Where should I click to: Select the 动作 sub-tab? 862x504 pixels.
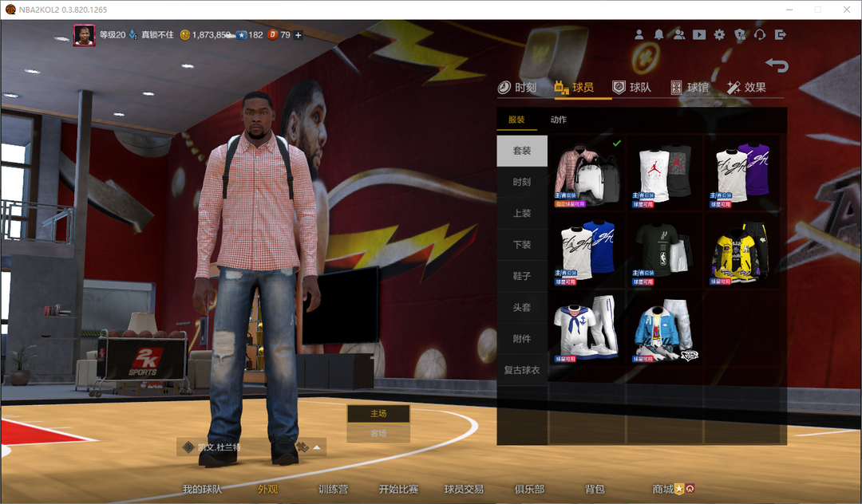(x=559, y=120)
